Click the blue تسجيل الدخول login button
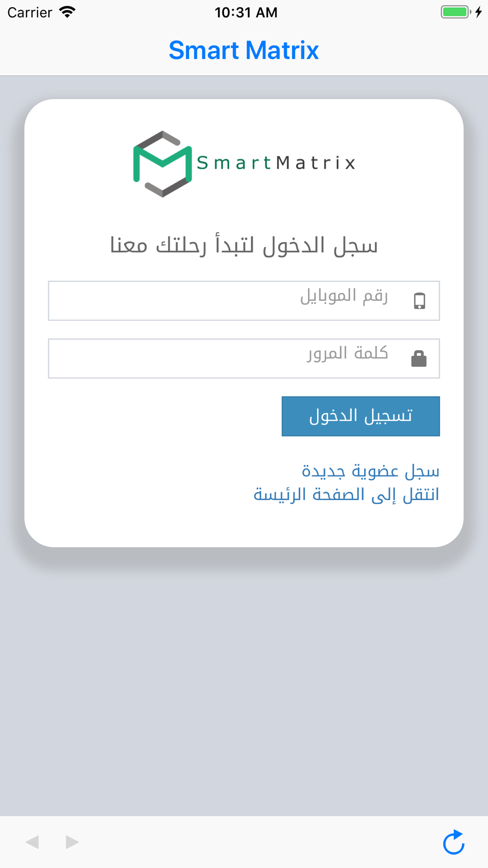 point(361,416)
